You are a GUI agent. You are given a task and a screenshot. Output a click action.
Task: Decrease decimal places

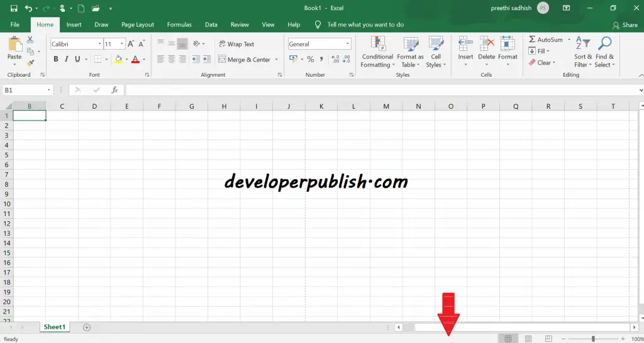tap(347, 59)
